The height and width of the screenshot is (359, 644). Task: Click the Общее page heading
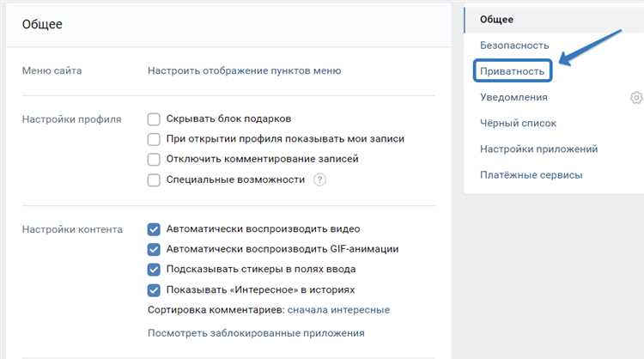pyautogui.click(x=42, y=24)
